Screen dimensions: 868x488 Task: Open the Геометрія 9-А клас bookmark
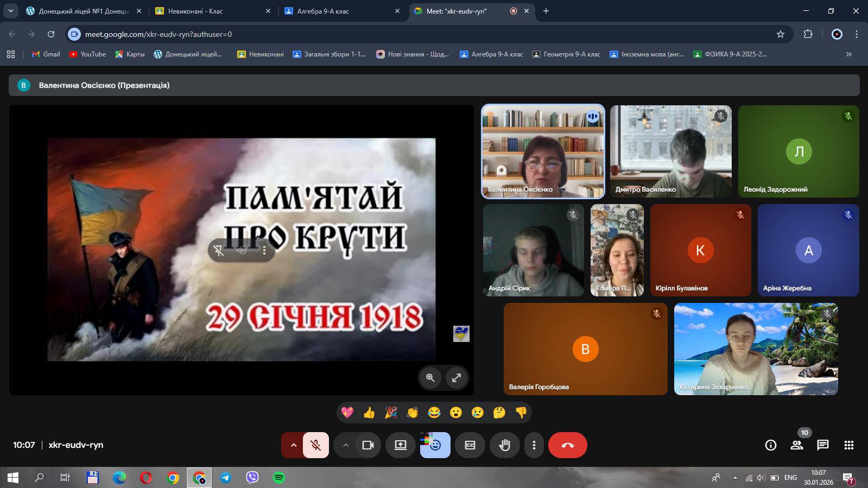pyautogui.click(x=566, y=54)
